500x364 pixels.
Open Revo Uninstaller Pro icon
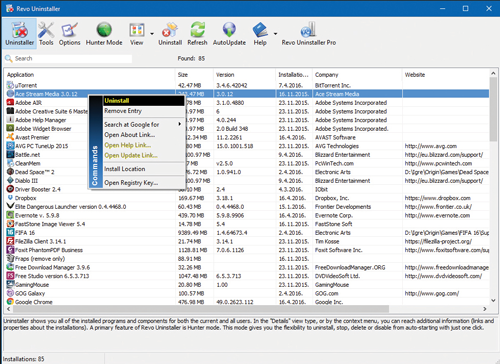click(x=309, y=33)
